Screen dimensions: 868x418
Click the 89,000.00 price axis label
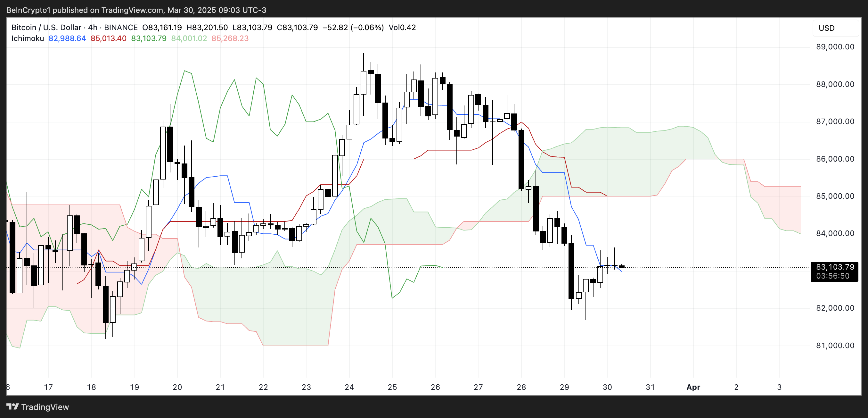(835, 47)
